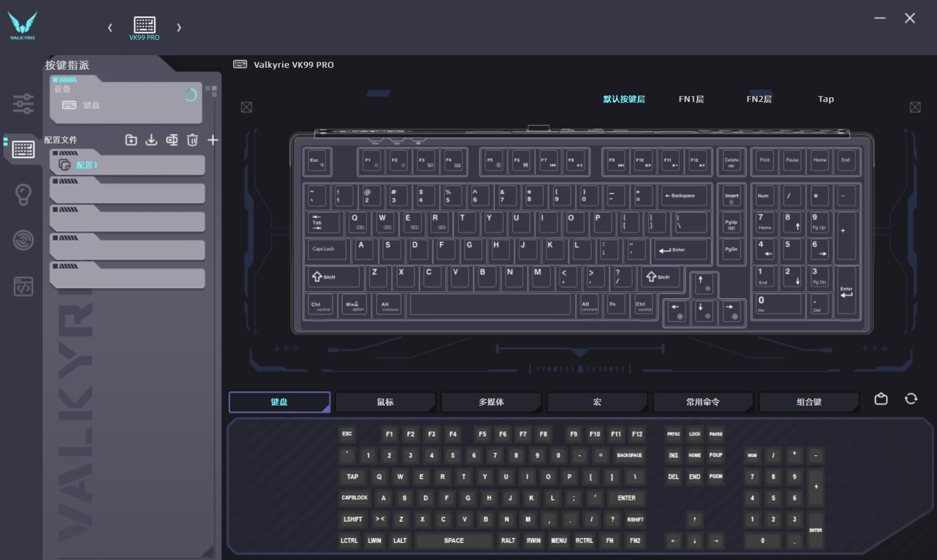Choose FN2 in the key picker panel

coord(635,540)
